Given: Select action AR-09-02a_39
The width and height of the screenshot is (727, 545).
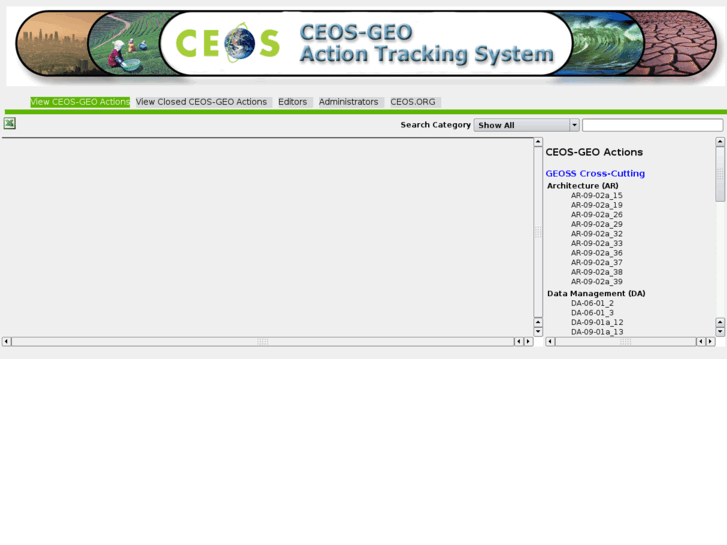Looking at the screenshot, I should click(x=597, y=282).
